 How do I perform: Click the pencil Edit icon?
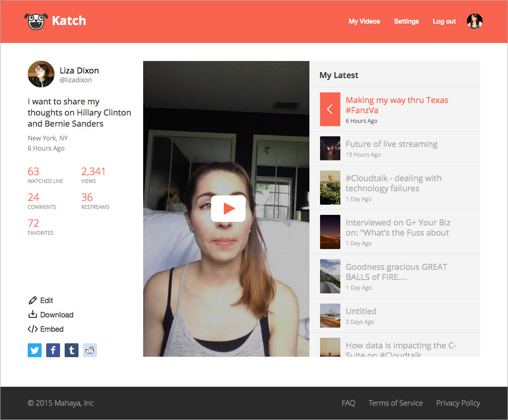(32, 300)
